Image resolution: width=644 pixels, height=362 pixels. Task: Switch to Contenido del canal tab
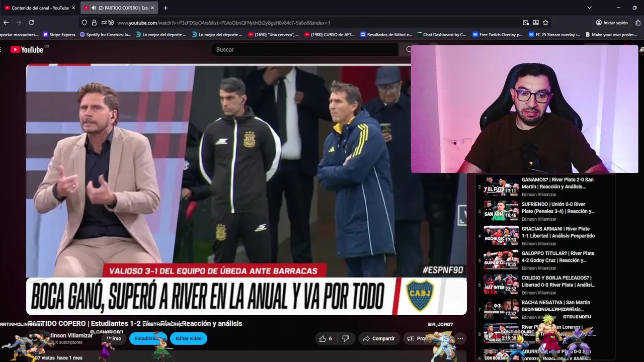pos(39,8)
